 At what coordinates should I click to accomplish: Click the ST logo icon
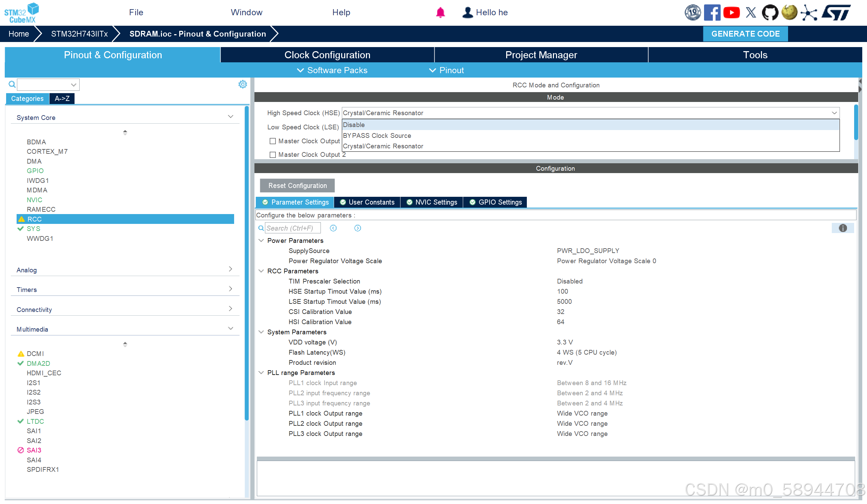(x=837, y=13)
